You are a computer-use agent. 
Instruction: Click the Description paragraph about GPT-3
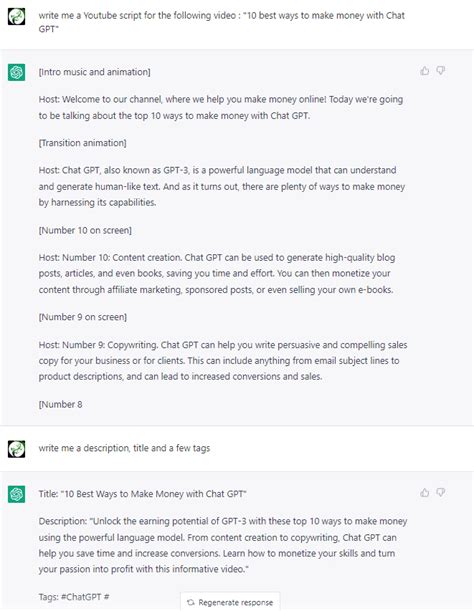coord(223,545)
